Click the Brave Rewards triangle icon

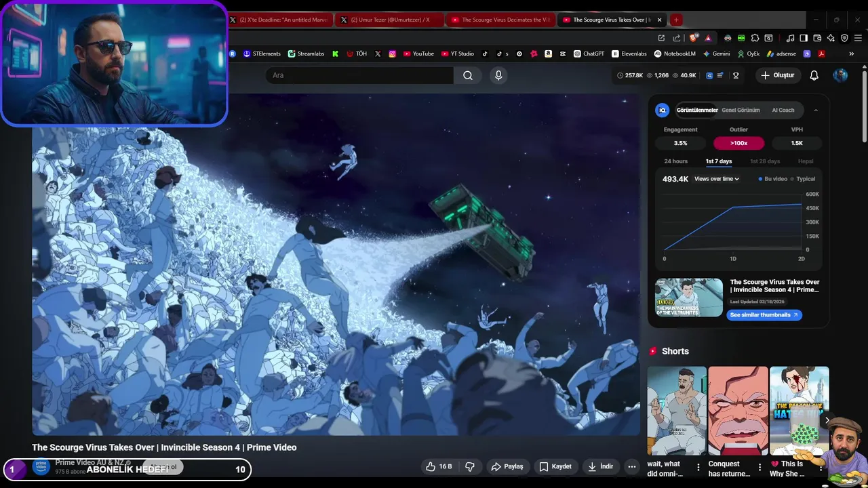click(708, 38)
